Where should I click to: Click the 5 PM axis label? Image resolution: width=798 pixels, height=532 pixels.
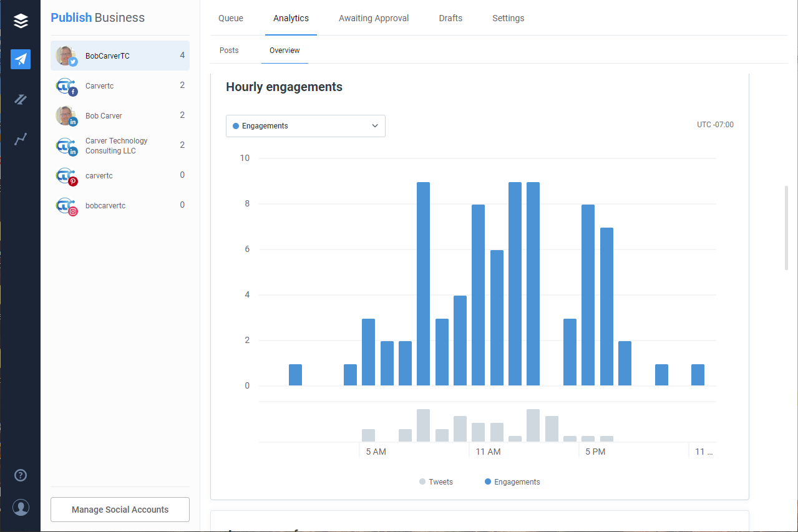[595, 452]
